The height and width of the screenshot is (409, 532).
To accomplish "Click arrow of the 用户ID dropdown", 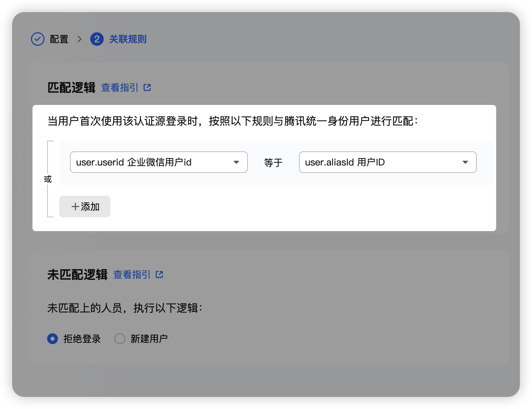I will point(465,162).
